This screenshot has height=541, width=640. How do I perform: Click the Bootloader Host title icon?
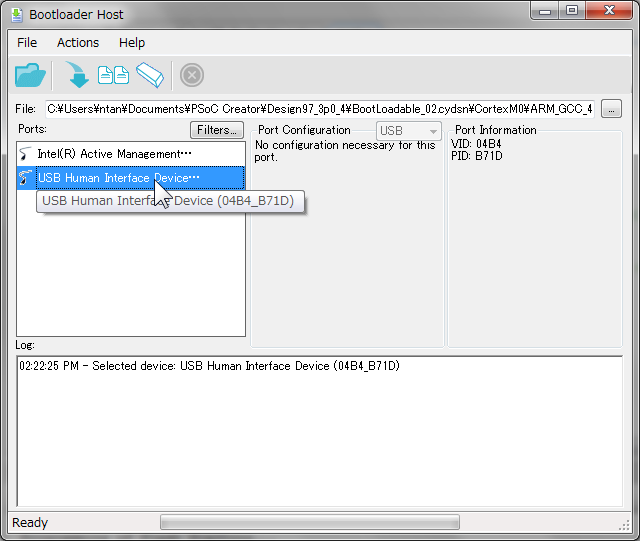tap(17, 15)
